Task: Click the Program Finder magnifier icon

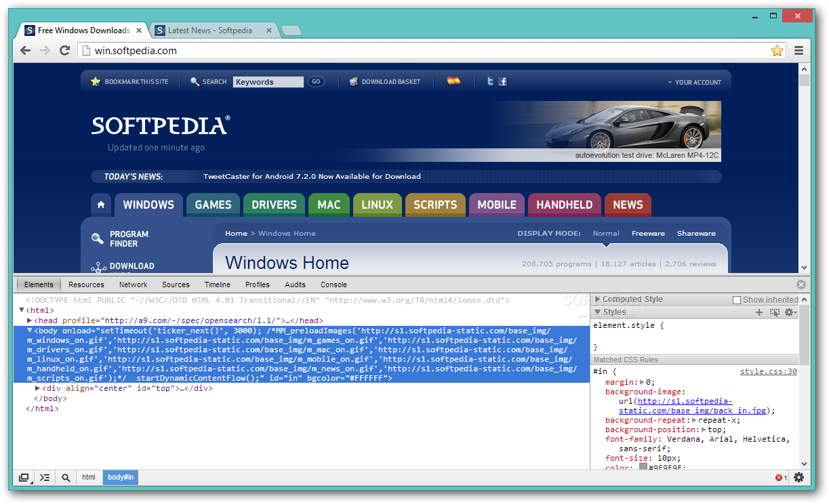Action: [98, 238]
